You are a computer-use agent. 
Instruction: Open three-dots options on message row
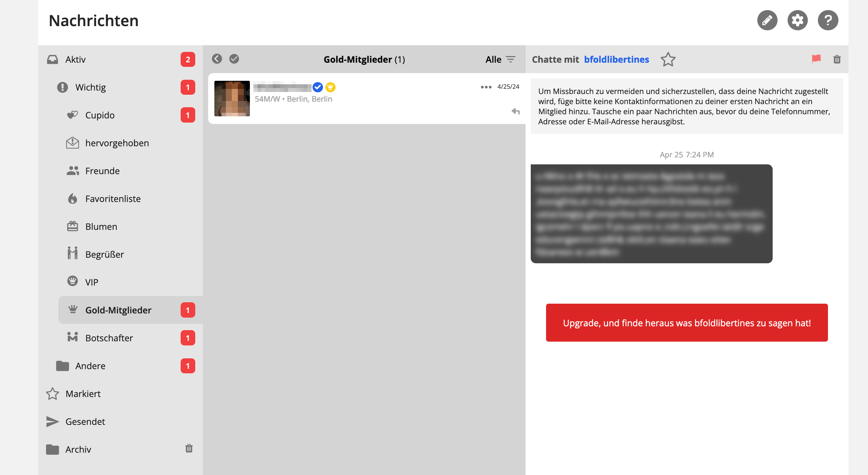(x=486, y=87)
